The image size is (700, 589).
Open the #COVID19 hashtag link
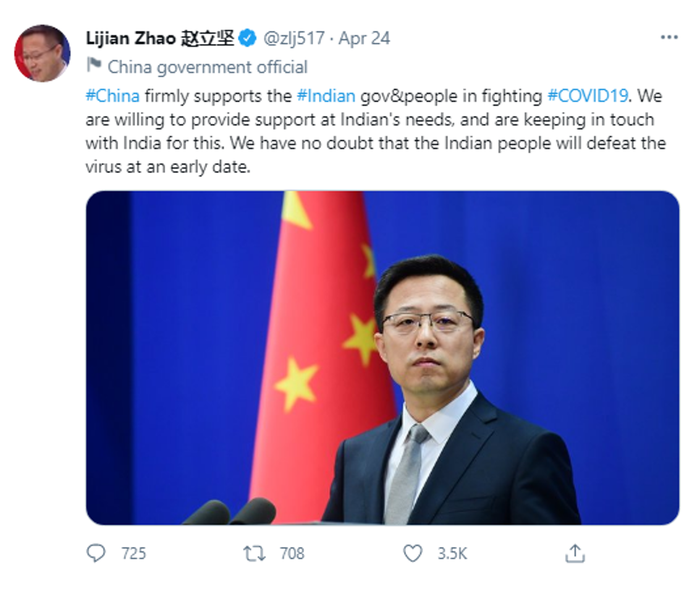(x=588, y=96)
